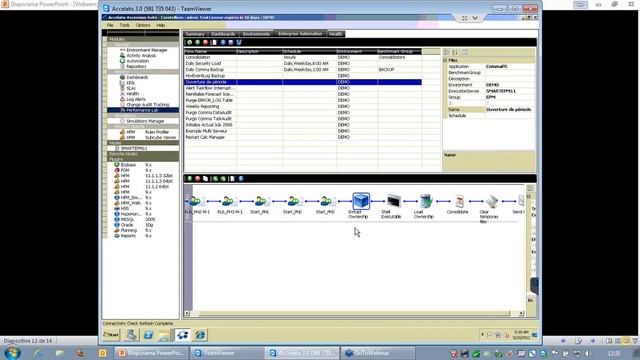Click the Reports 9.x plugin icon

click(117, 236)
